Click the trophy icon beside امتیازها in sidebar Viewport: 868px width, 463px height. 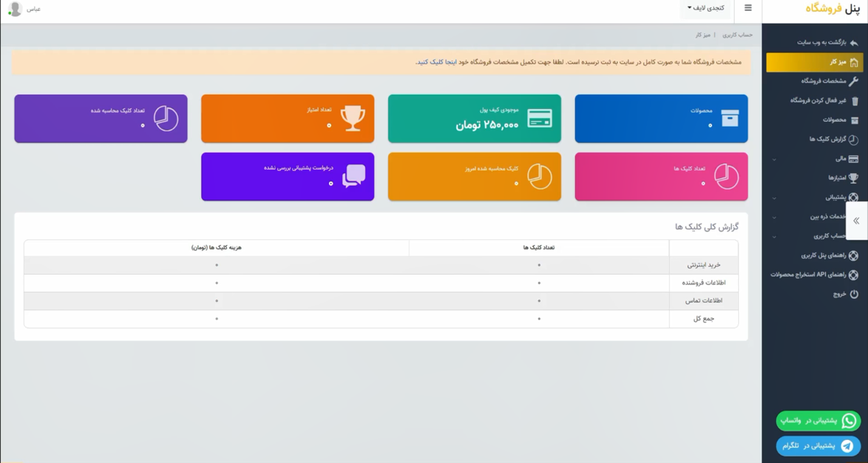853,178
